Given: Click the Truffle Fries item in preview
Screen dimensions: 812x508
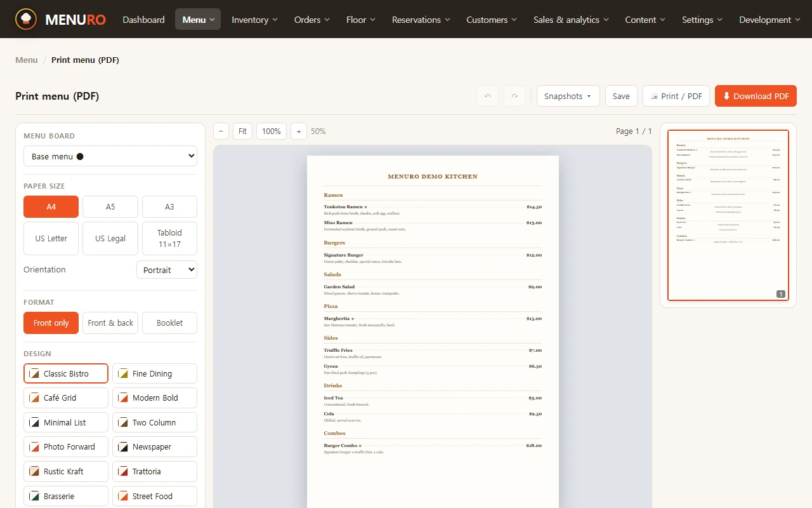Looking at the screenshot, I should pyautogui.click(x=433, y=353).
